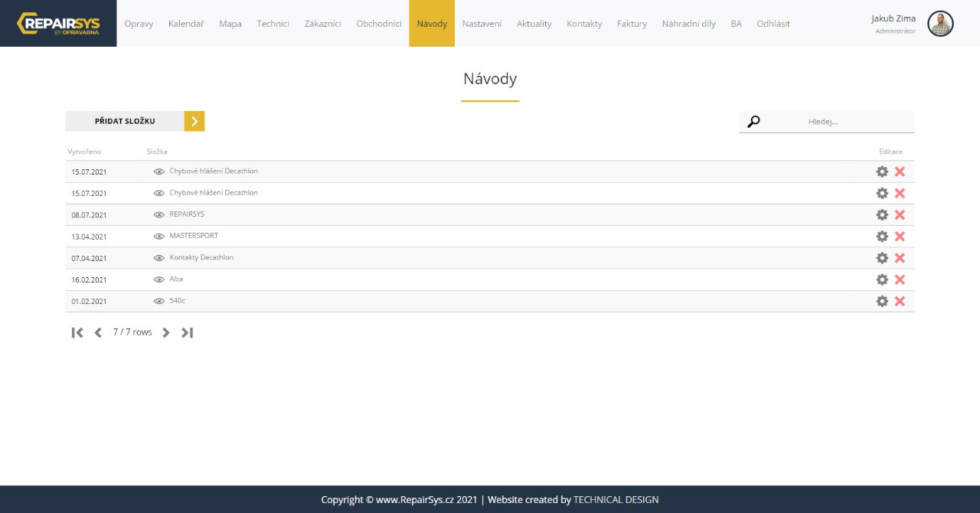Open Kontakty Decathlon folder name
Image resolution: width=980 pixels, height=513 pixels.
[201, 257]
